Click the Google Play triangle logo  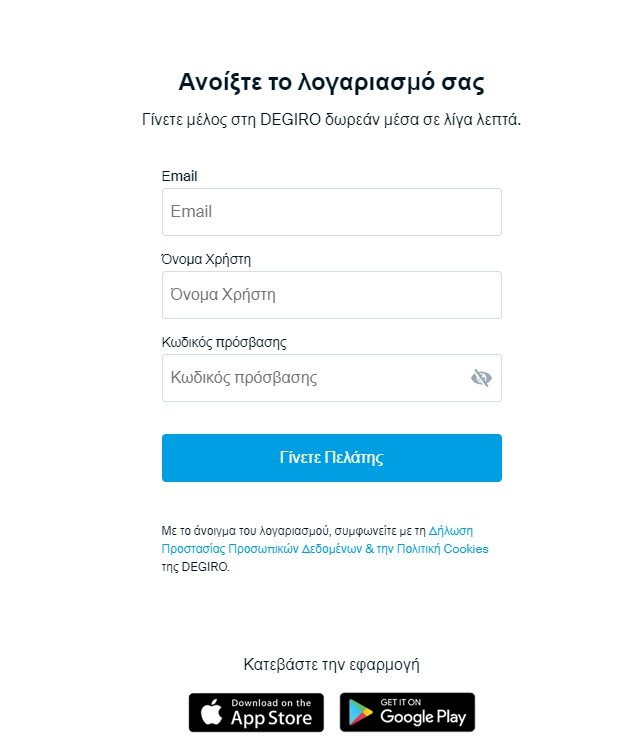click(x=361, y=712)
